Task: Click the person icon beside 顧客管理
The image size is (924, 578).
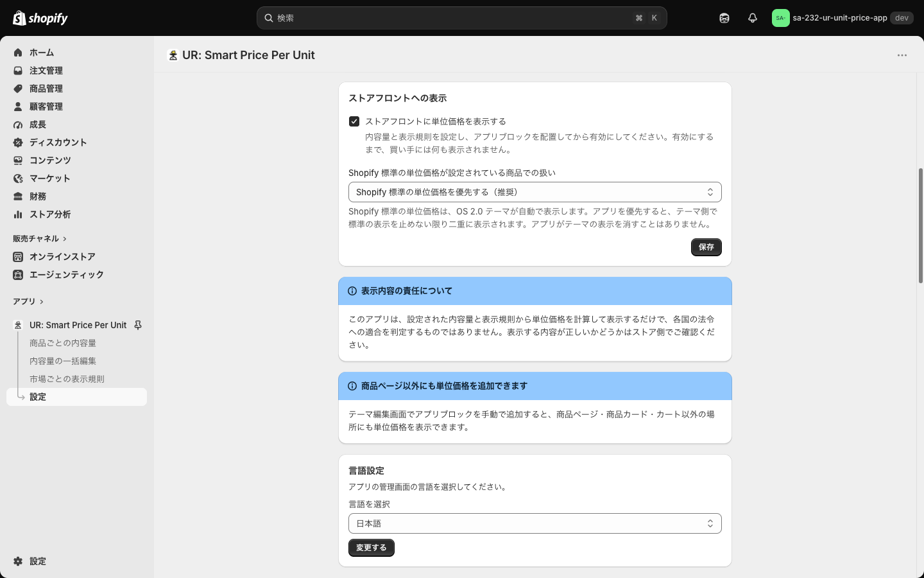Action: coord(18,107)
